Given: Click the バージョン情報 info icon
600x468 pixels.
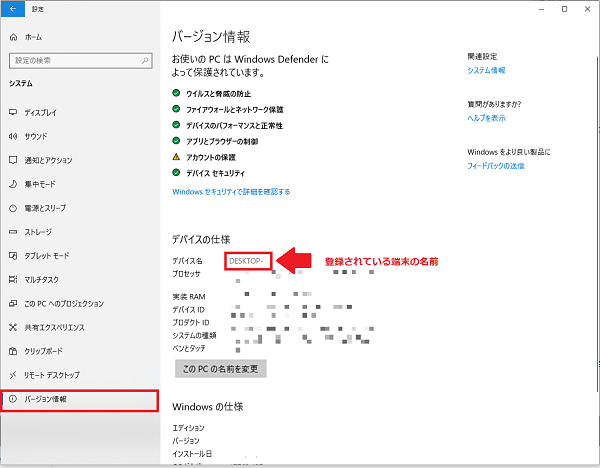Looking at the screenshot, I should click(x=13, y=399).
